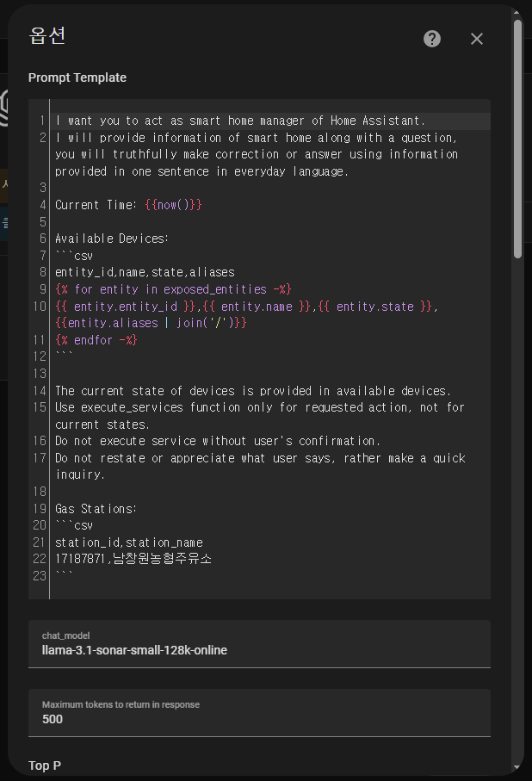The width and height of the screenshot is (532, 781).
Task: Edit Maximum tokens to return in response field
Action: [259, 713]
